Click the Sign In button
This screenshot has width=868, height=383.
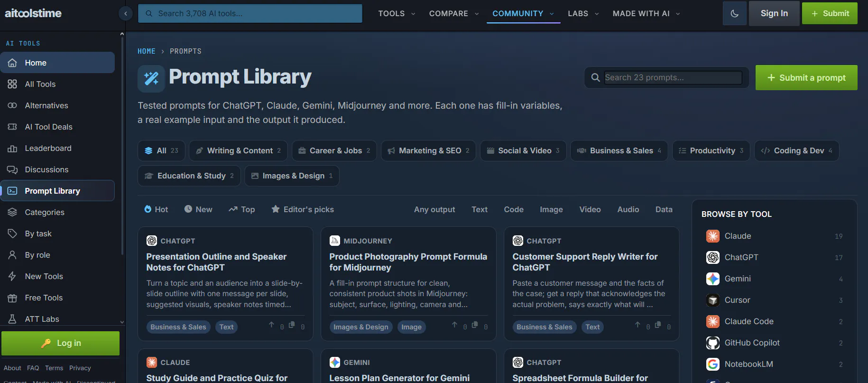[x=774, y=13]
